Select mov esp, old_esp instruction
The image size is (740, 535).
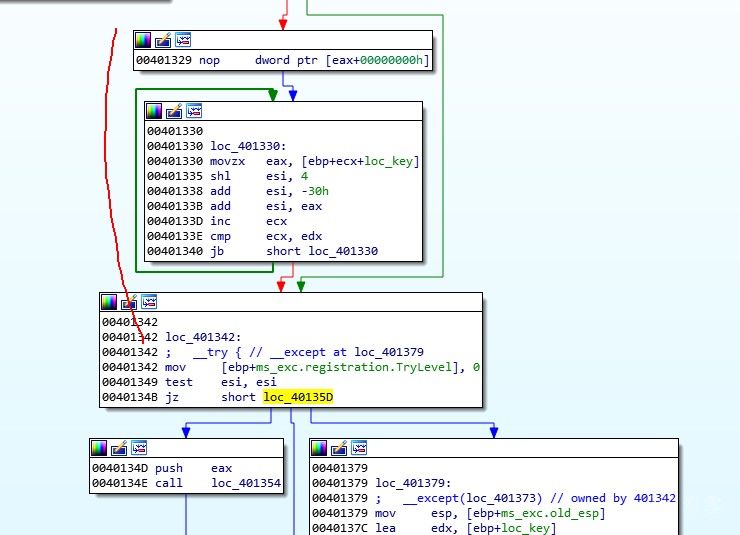pos(458,514)
